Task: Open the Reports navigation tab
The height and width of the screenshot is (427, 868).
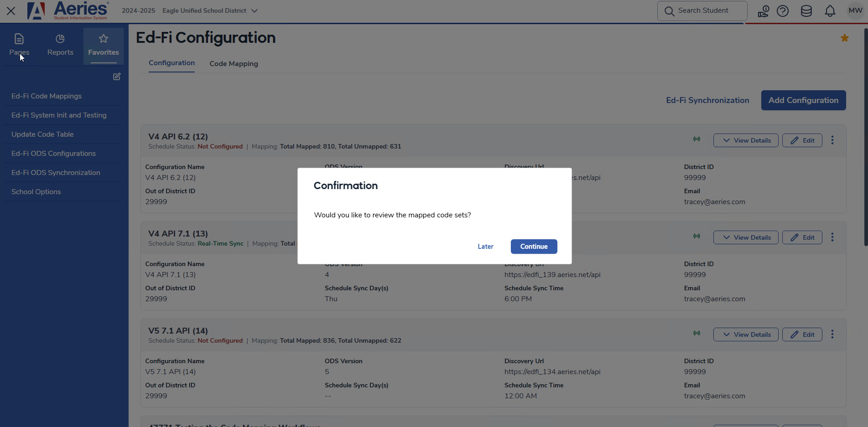Action: coord(60,45)
